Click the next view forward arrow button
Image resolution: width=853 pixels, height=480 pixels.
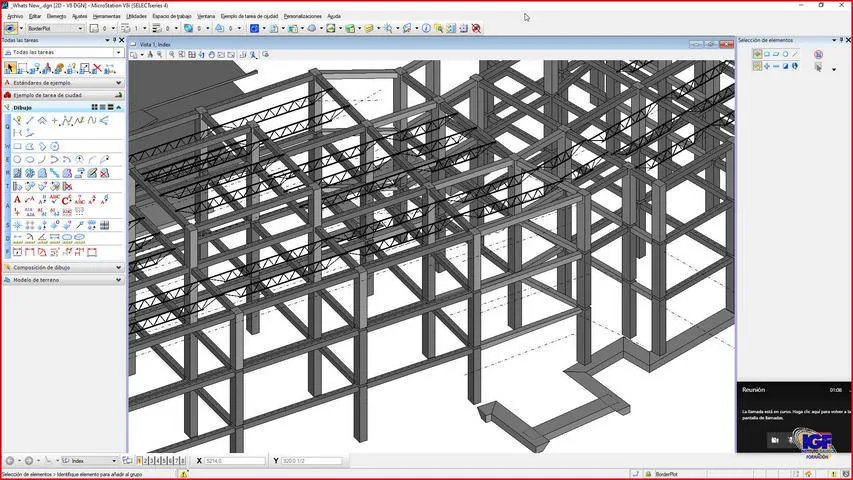click(29, 461)
